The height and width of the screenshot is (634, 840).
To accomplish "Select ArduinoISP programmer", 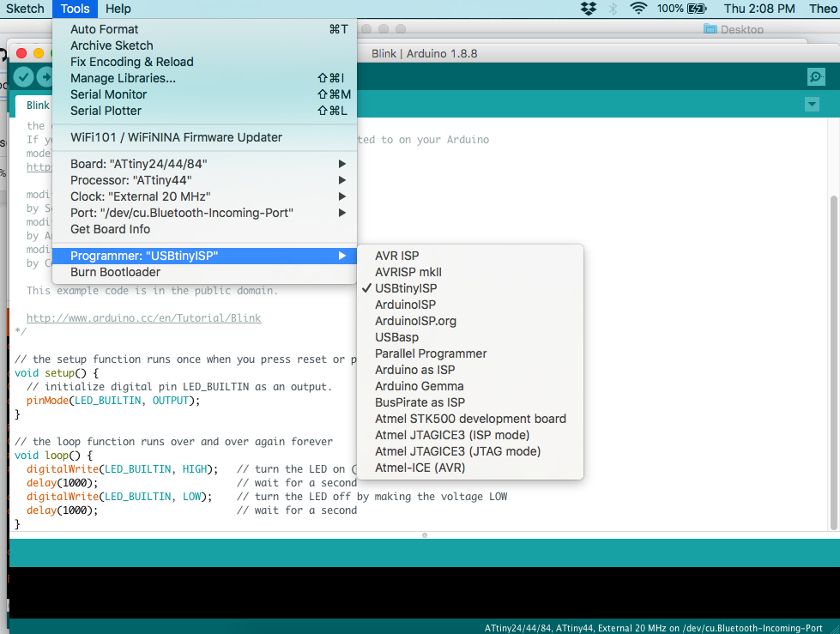I will [470, 305].
